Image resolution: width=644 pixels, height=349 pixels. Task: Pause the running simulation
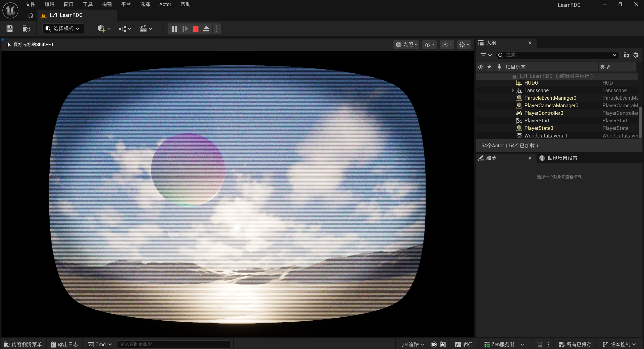174,29
